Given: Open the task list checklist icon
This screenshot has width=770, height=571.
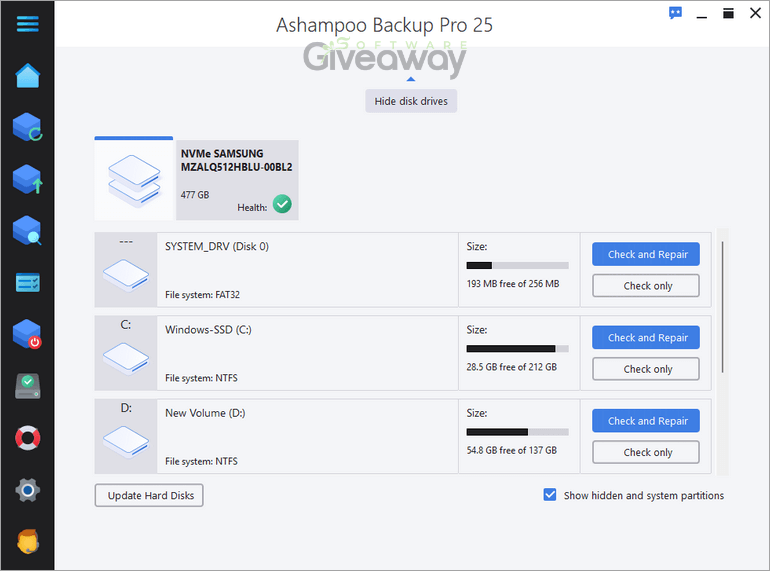Looking at the screenshot, I should (27, 283).
